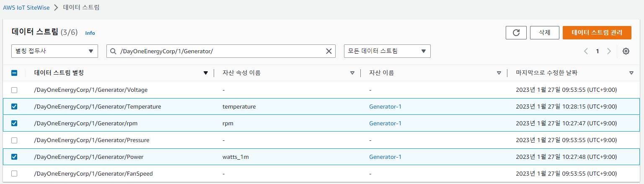The height and width of the screenshot is (184, 644).
Task: Click the Voltage row modified date
Action: (566, 90)
